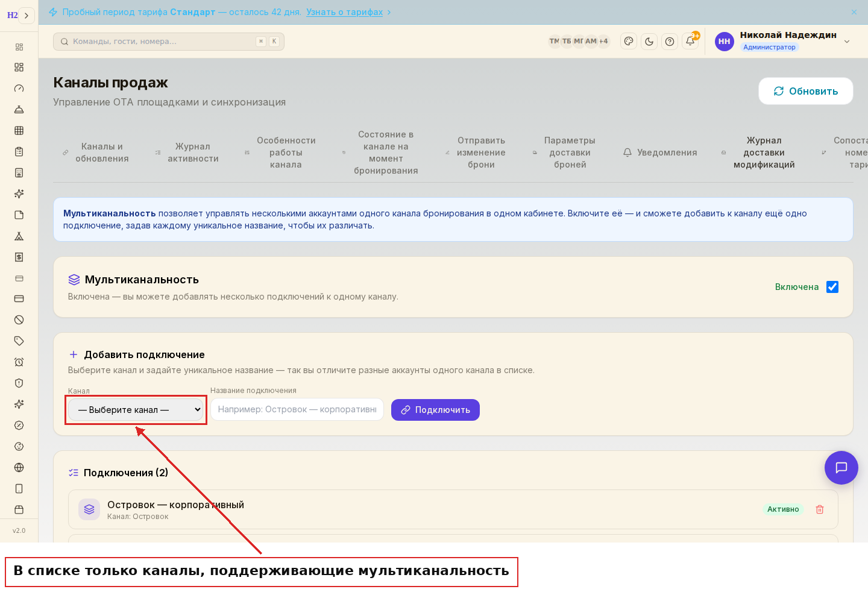868x601 pixels.
Task: Click the Команды, гости, номера search box
Action: (x=169, y=42)
